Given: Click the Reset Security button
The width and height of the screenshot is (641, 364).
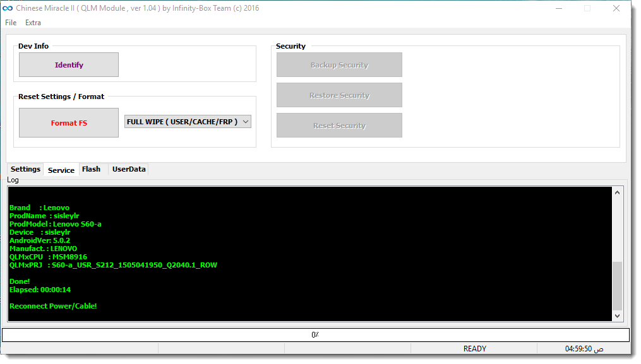Looking at the screenshot, I should [x=339, y=125].
